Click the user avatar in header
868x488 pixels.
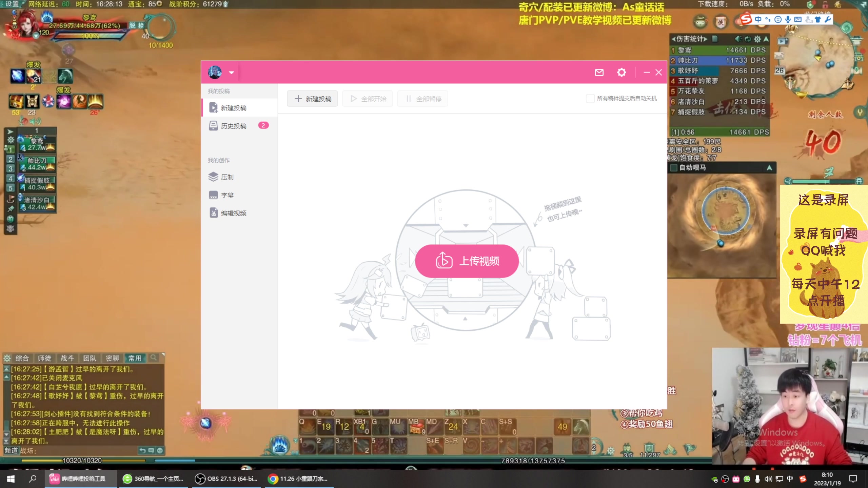(215, 72)
